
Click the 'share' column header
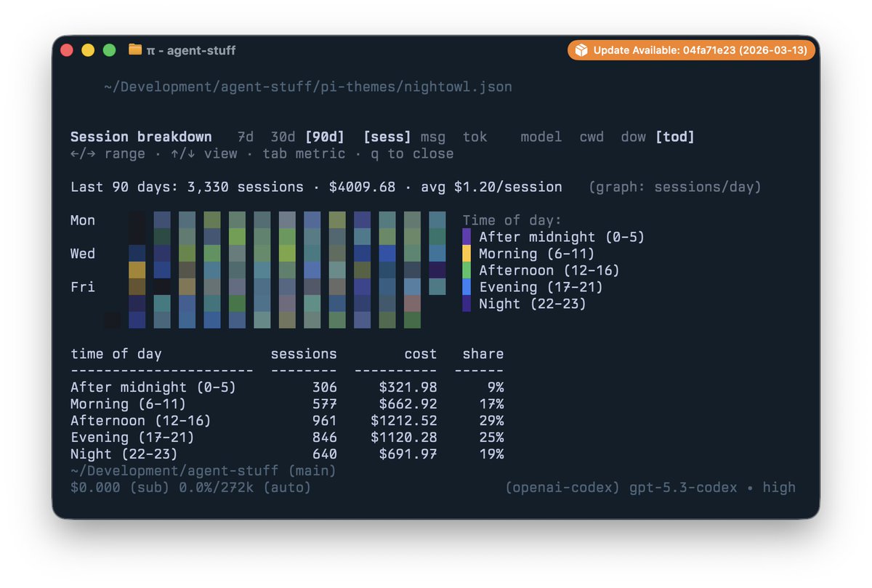pos(483,354)
